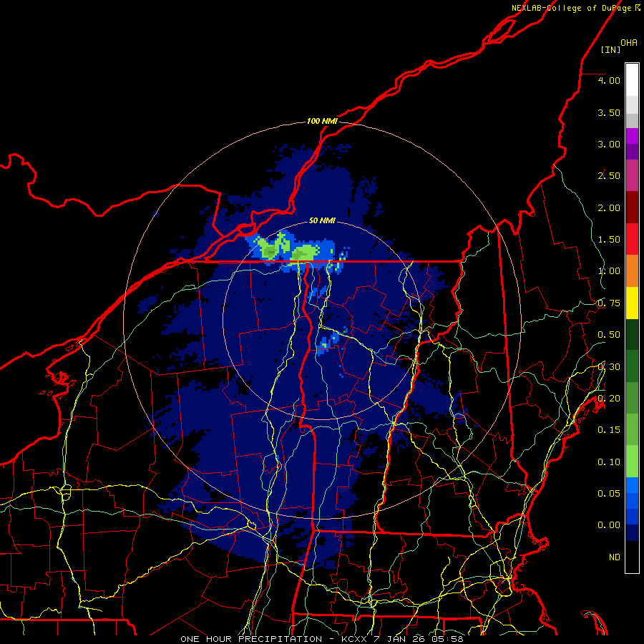Click the 1.00 legend value
This screenshot has height=644, width=644.
click(609, 271)
